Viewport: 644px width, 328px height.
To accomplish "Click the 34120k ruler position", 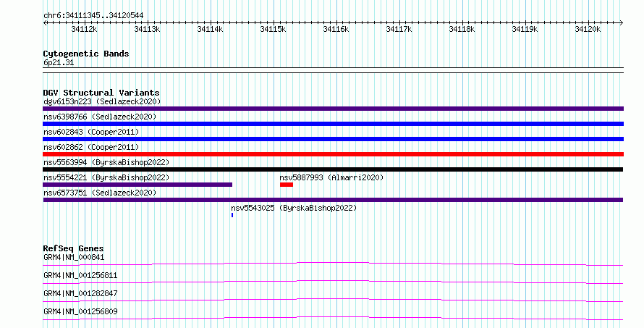I will point(588,29).
